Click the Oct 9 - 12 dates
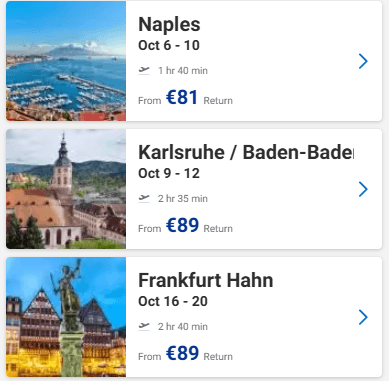 click(169, 174)
